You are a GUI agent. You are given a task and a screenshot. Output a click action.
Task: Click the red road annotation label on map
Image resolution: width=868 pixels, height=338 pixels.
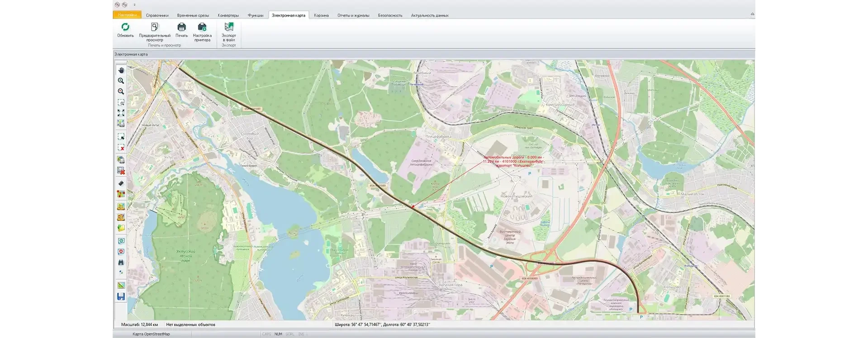(513, 161)
